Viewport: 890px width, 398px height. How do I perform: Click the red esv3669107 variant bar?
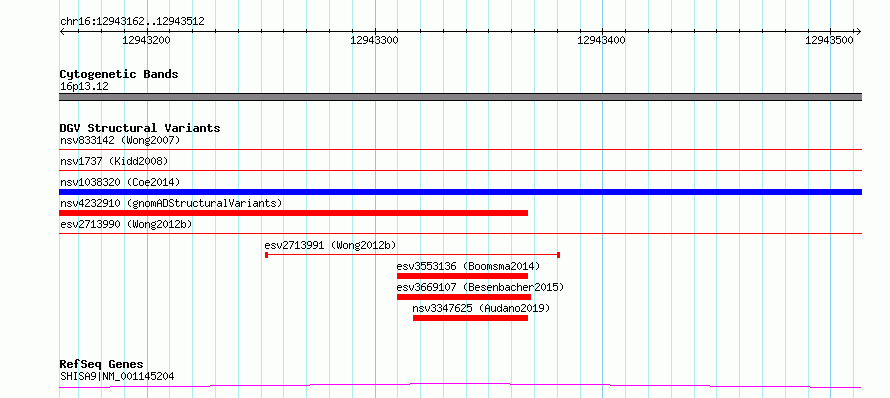point(464,297)
